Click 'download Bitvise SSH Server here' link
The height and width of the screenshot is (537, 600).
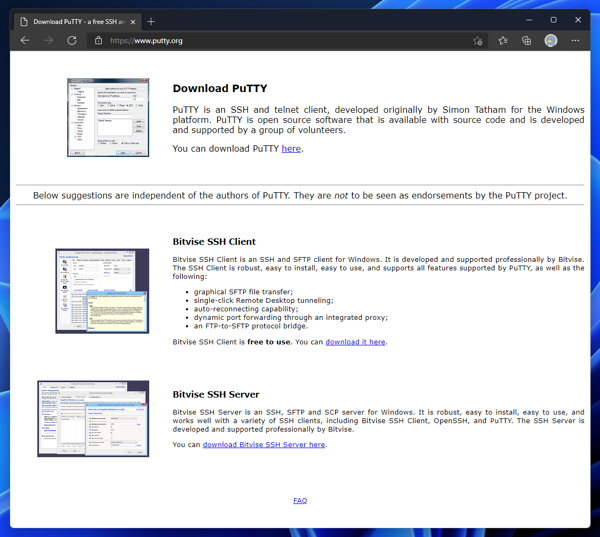click(x=264, y=444)
